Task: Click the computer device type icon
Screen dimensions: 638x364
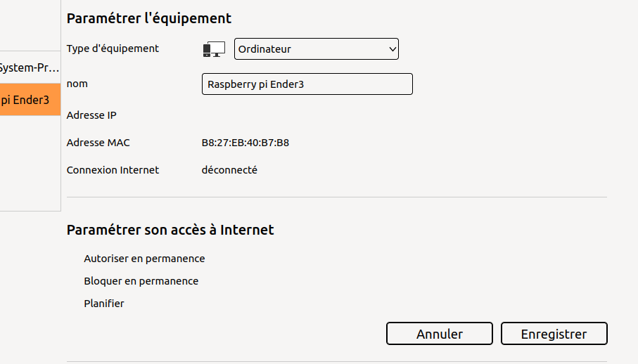Action: pyautogui.click(x=213, y=49)
